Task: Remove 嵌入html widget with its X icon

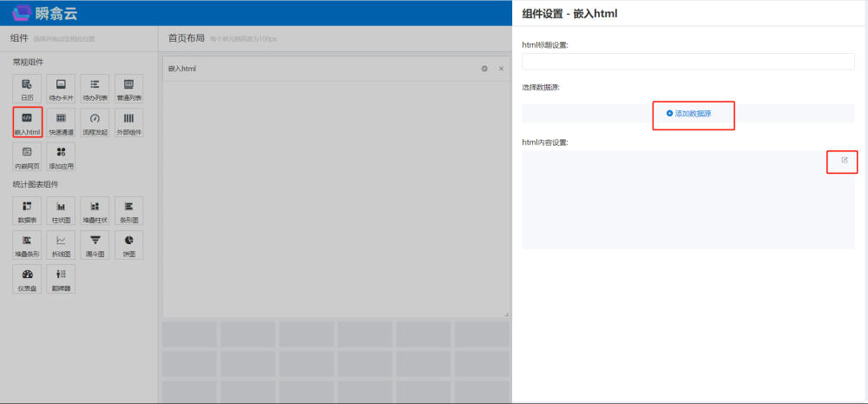Action: point(501,69)
